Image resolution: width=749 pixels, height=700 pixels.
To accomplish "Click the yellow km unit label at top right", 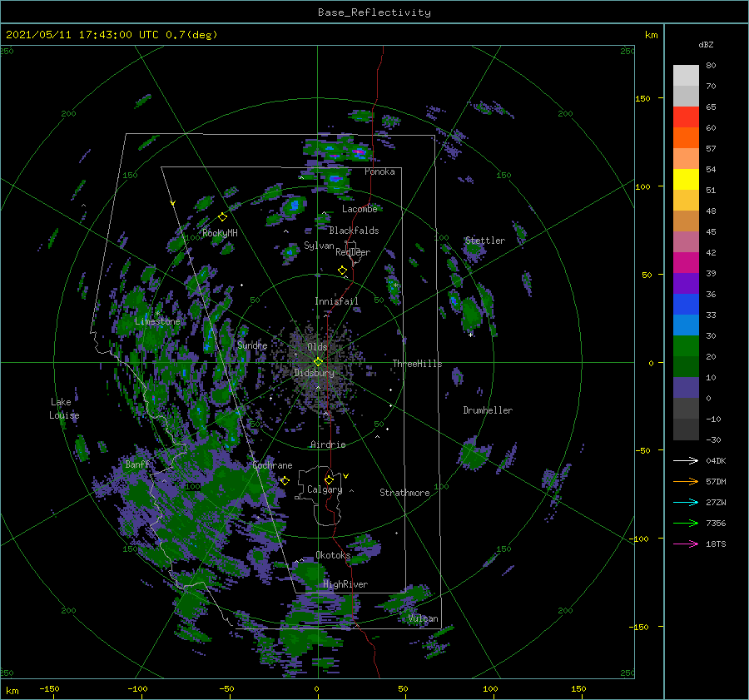I will (x=651, y=35).
